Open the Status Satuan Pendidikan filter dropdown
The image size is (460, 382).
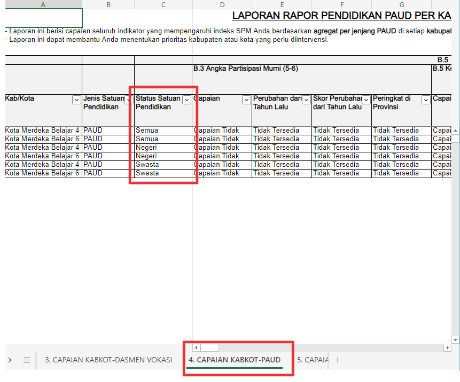(x=187, y=100)
